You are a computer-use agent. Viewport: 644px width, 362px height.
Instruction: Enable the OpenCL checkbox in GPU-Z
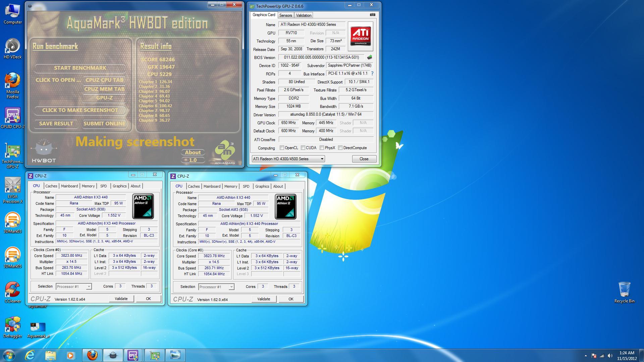(x=282, y=148)
